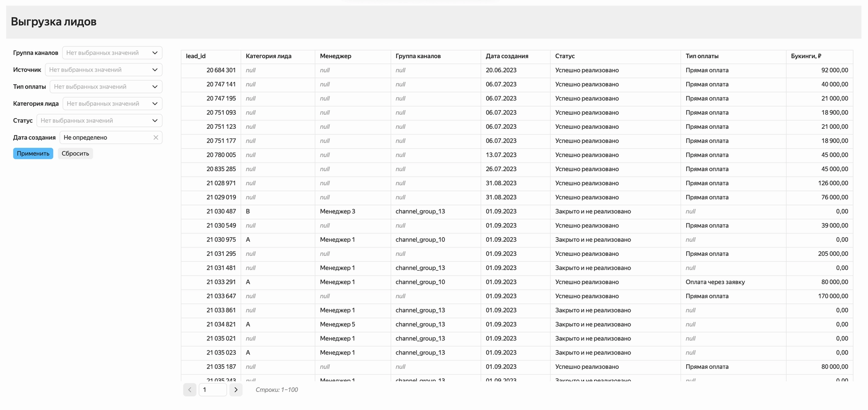Click the «Дата создания» column header
Image resolution: width=868 pixels, height=410 pixels.
click(x=507, y=56)
